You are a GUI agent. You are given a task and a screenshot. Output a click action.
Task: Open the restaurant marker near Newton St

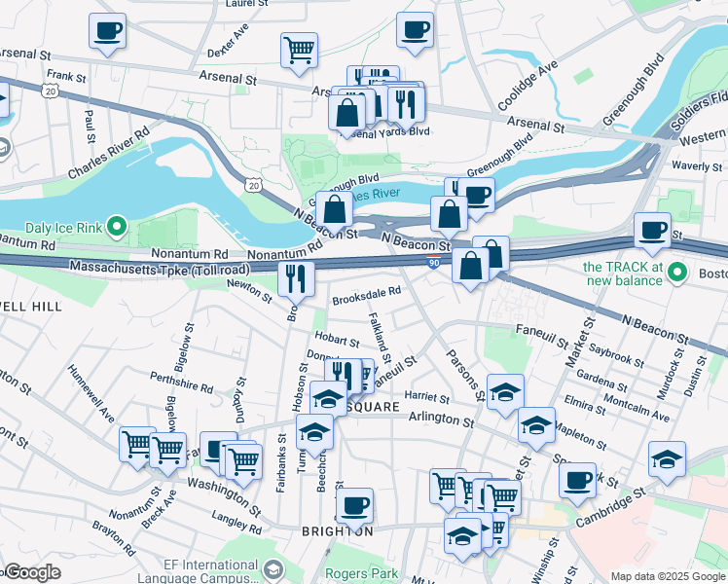tap(296, 282)
